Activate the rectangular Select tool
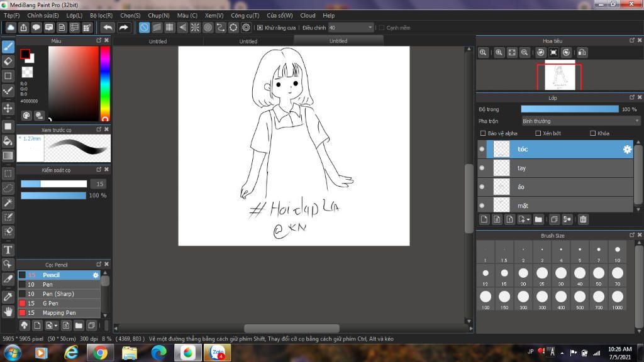644x362 pixels. (8, 173)
